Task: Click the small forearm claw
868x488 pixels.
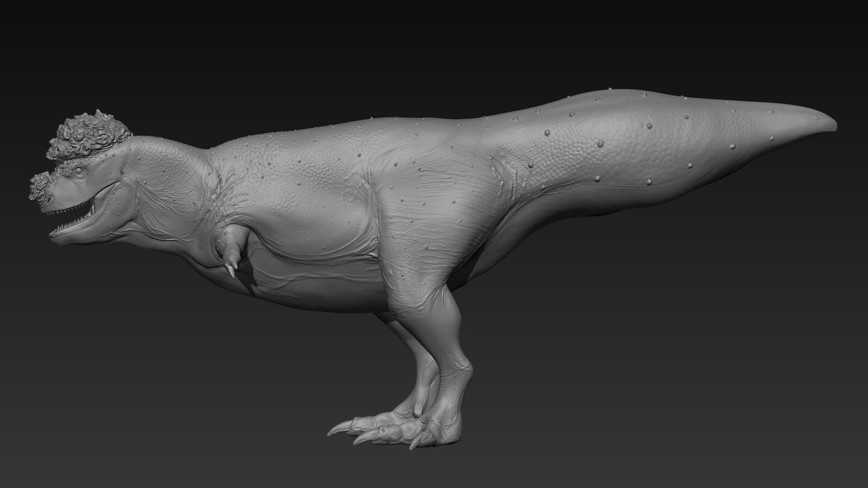Action: pyautogui.click(x=231, y=270)
